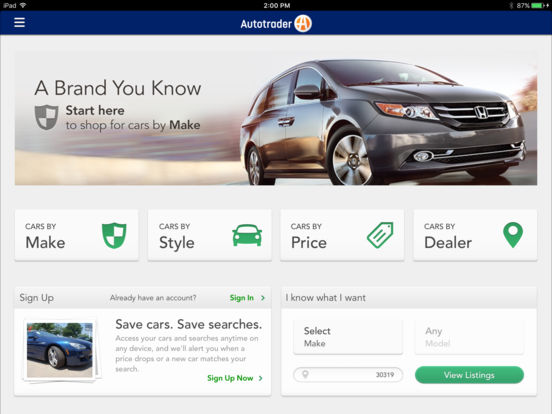Image resolution: width=552 pixels, height=414 pixels.
Task: Select the green shield Make icon
Action: point(114,235)
